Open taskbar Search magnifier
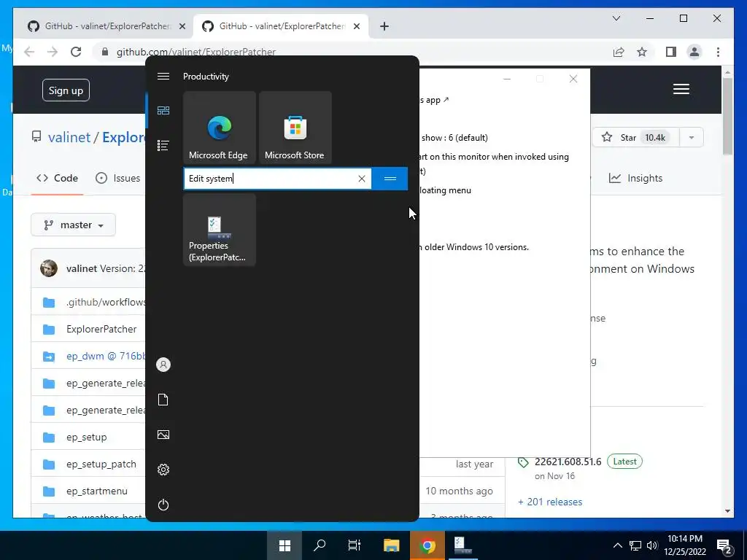This screenshot has height=560, width=747. [320, 545]
